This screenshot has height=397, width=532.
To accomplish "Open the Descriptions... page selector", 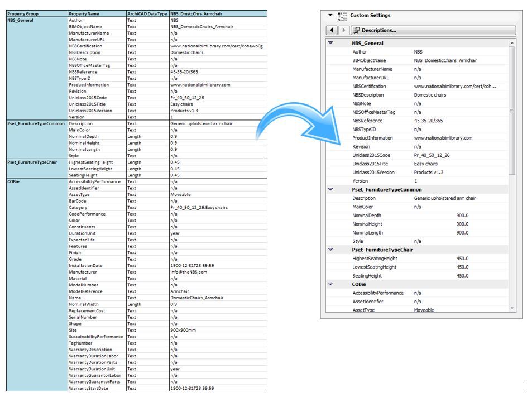I will pos(433,30).
